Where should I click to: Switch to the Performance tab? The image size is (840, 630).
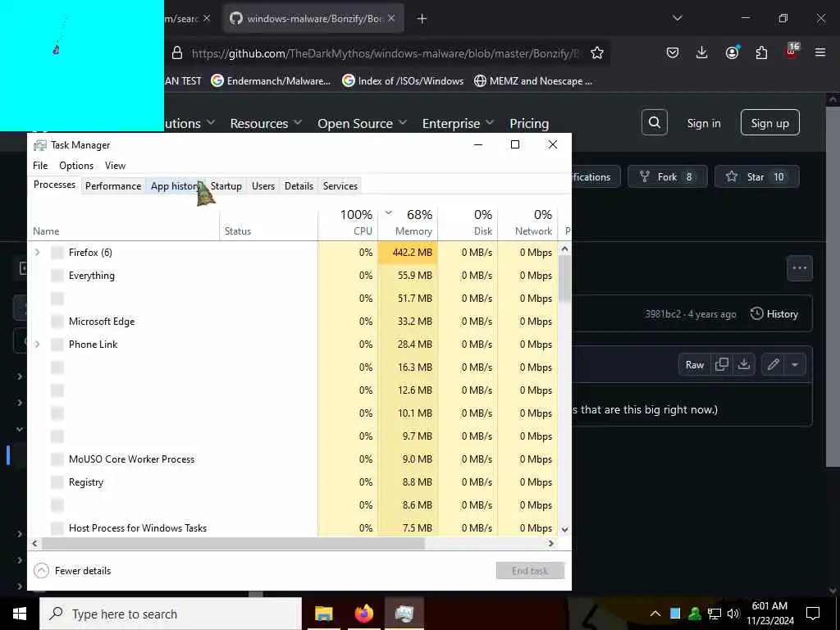tap(113, 186)
